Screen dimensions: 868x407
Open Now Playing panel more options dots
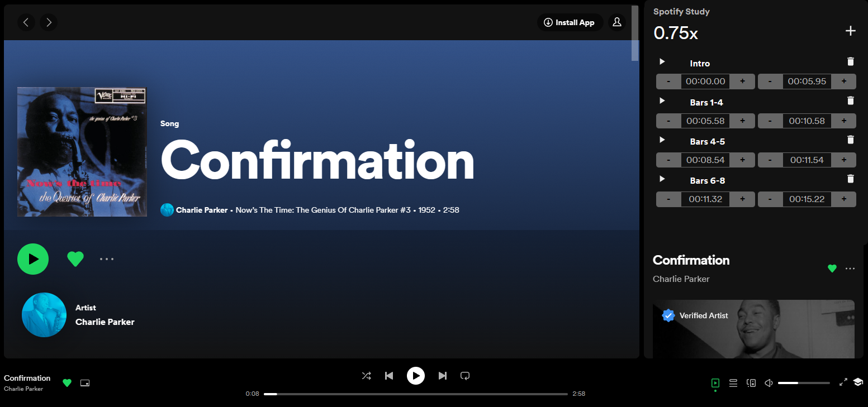(x=850, y=269)
